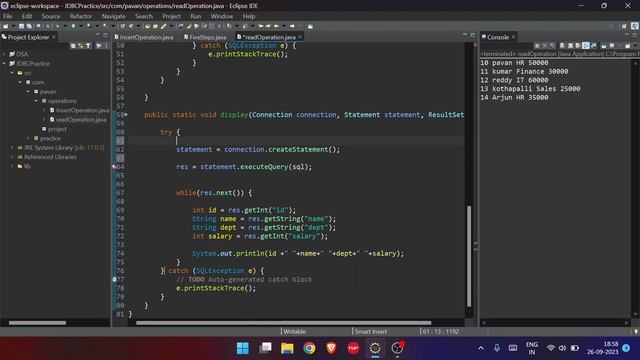Viewport: 640px width, 360px height.
Task: Click the Windows Start button
Action: coord(243,348)
